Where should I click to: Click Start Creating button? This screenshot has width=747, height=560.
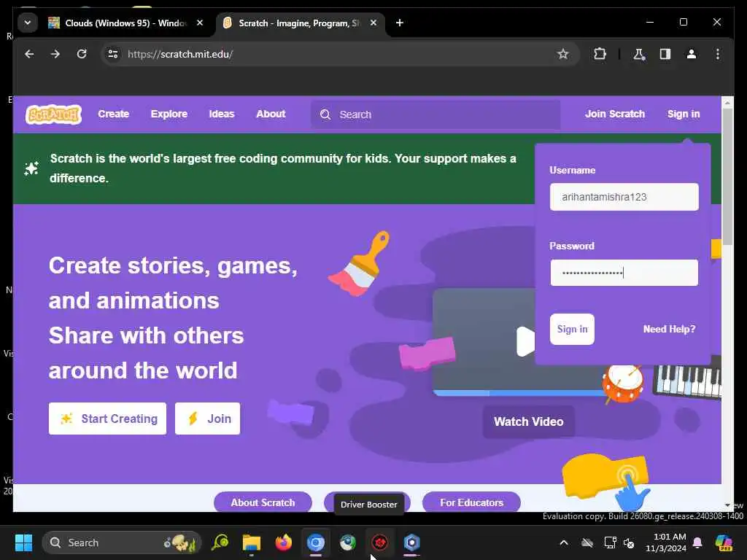(108, 419)
